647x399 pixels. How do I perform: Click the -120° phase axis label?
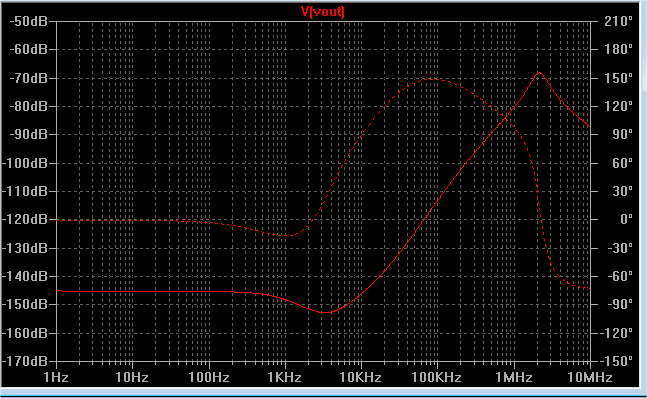(x=616, y=333)
